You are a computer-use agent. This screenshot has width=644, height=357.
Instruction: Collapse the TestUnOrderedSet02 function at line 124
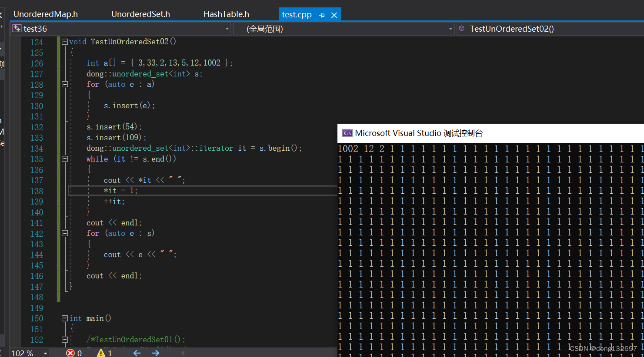click(65, 42)
